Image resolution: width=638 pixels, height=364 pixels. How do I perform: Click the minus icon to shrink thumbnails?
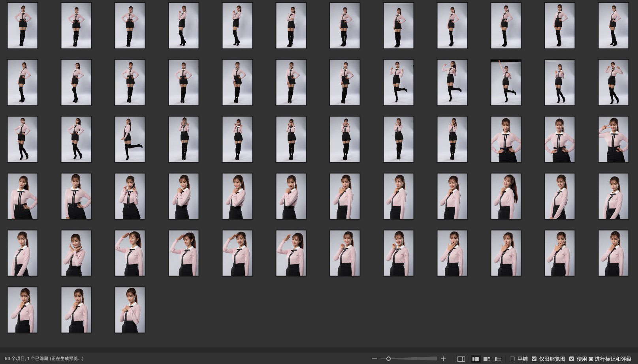(374, 359)
